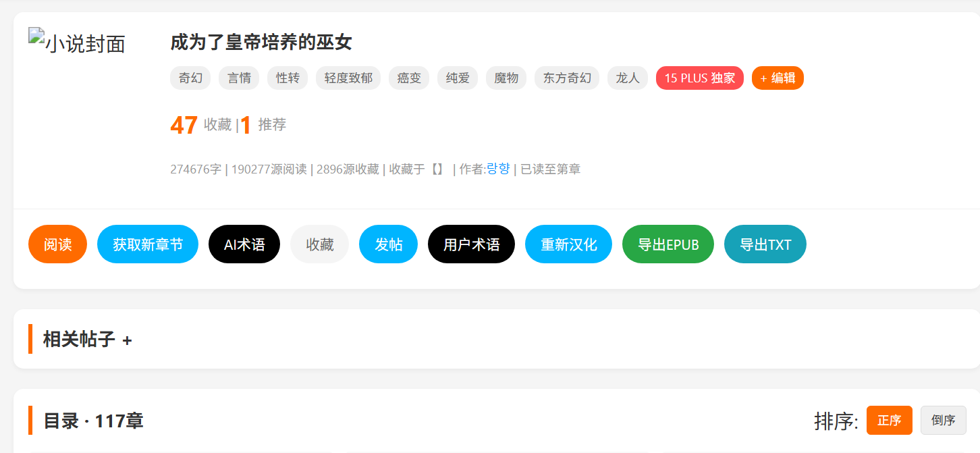
Task: Click 重新汉化 to retranslate
Action: pyautogui.click(x=568, y=244)
